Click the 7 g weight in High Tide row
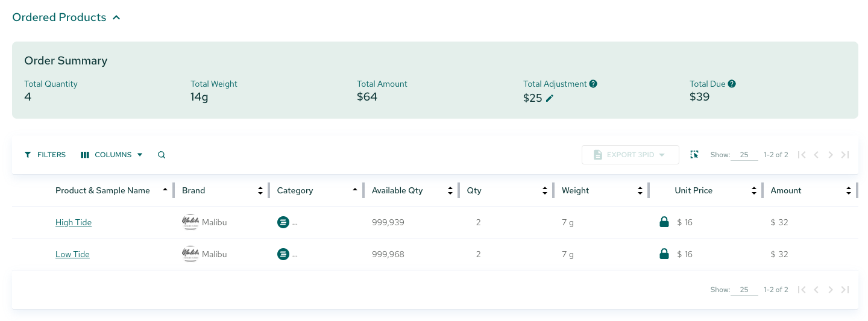This screenshot has width=868, height=321. (568, 222)
